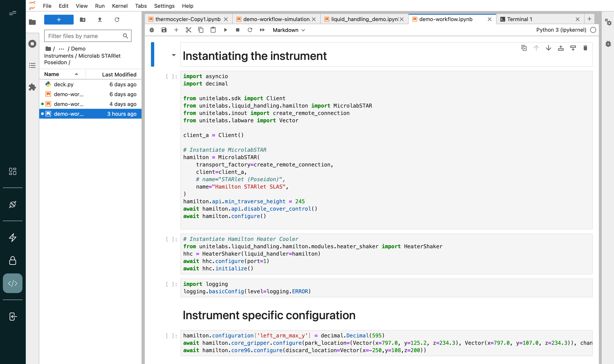The height and width of the screenshot is (364, 614).
Task: Click the blue new launcher button
Action: (59, 20)
